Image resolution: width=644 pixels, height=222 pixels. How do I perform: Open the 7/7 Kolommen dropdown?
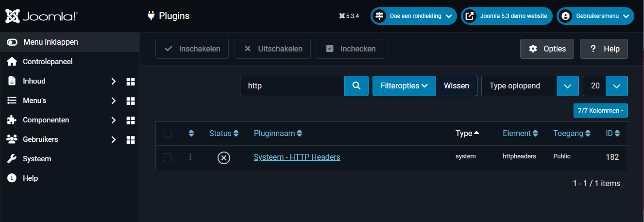click(600, 111)
